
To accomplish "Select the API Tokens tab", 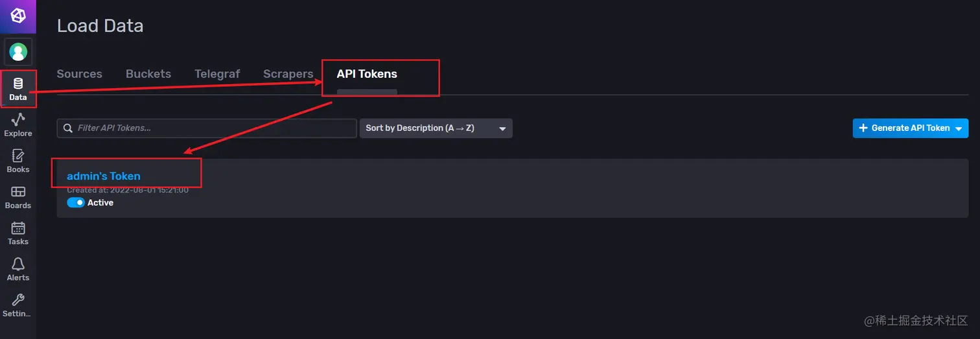I will click(x=367, y=74).
